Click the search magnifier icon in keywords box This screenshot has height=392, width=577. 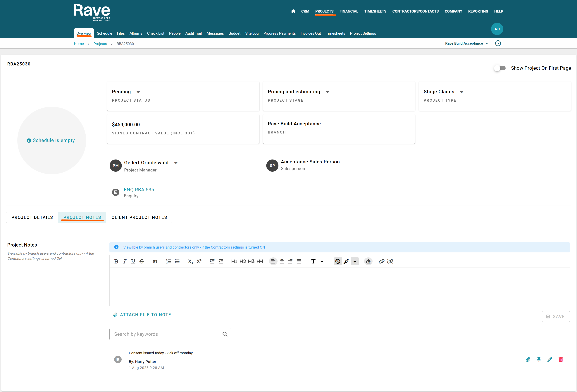(x=225, y=334)
